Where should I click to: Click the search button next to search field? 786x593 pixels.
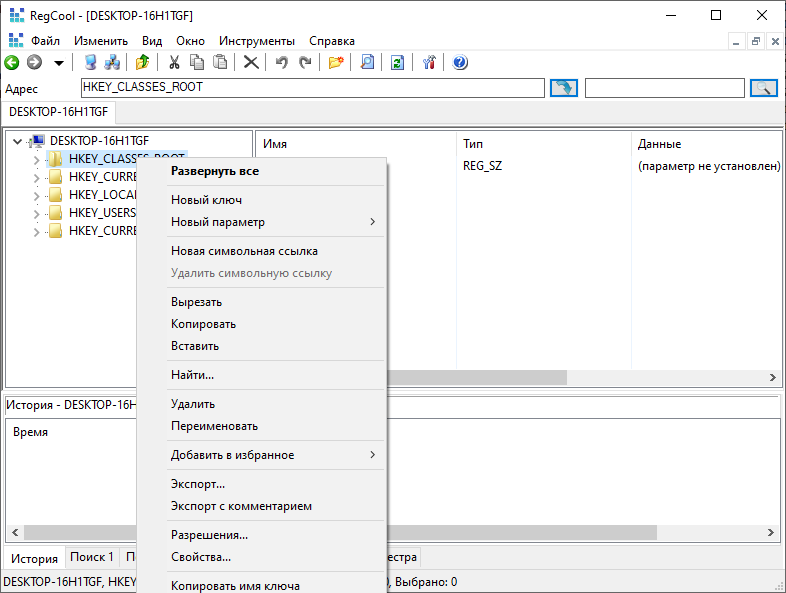click(763, 88)
